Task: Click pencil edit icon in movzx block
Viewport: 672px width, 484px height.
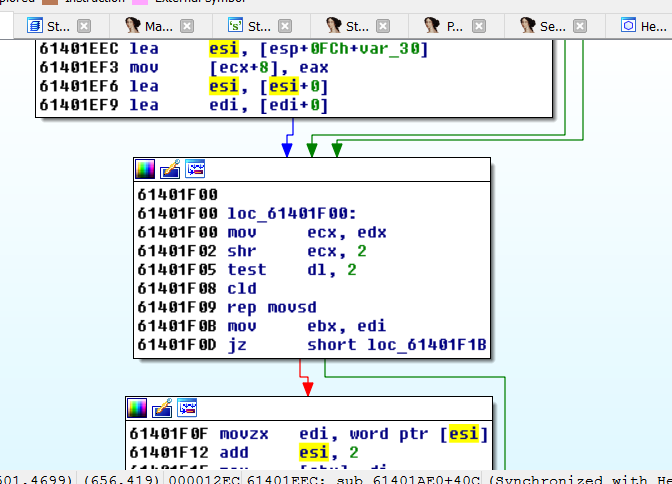Action: tap(163, 408)
